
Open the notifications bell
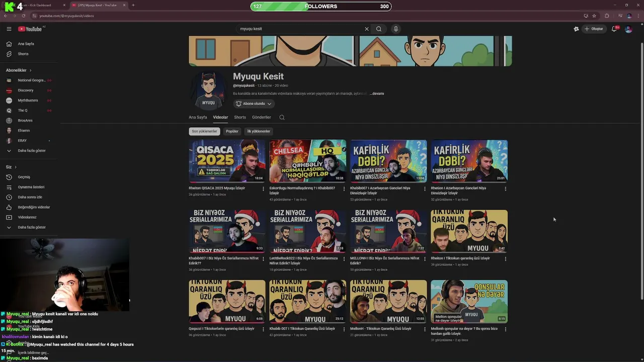(614, 29)
